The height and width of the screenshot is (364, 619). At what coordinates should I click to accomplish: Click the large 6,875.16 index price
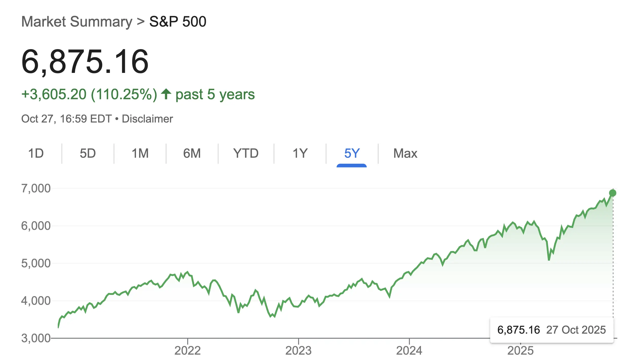point(85,62)
